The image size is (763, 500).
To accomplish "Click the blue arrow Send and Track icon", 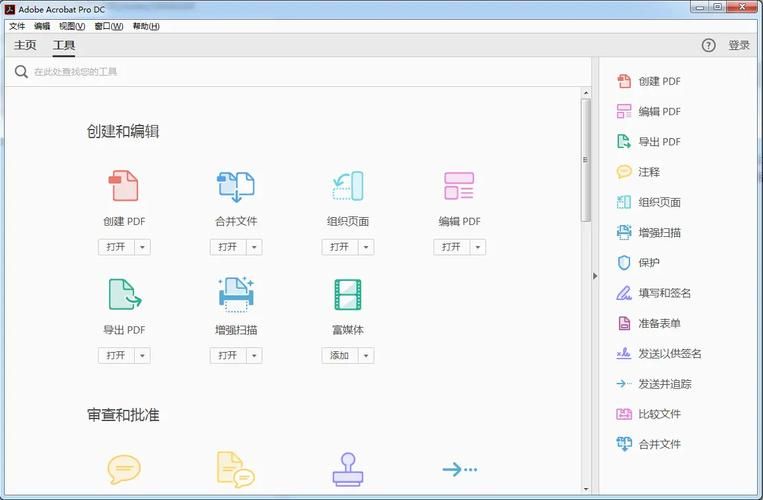I will 459,469.
